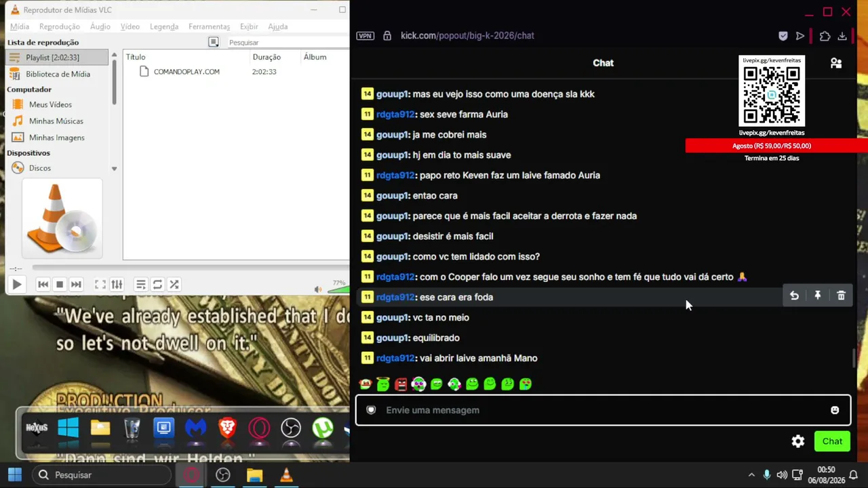This screenshot has width=868, height=488.
Task: Toggle loop mode in VLC
Action: (157, 285)
